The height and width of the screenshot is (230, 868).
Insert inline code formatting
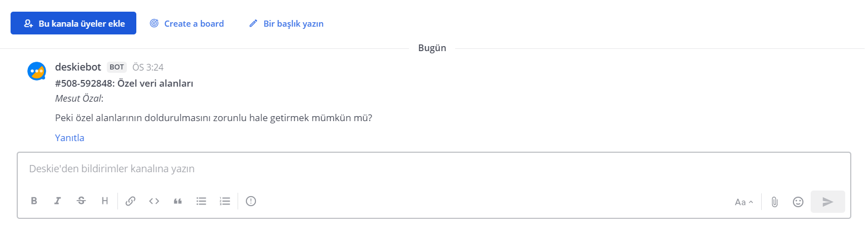coord(154,201)
